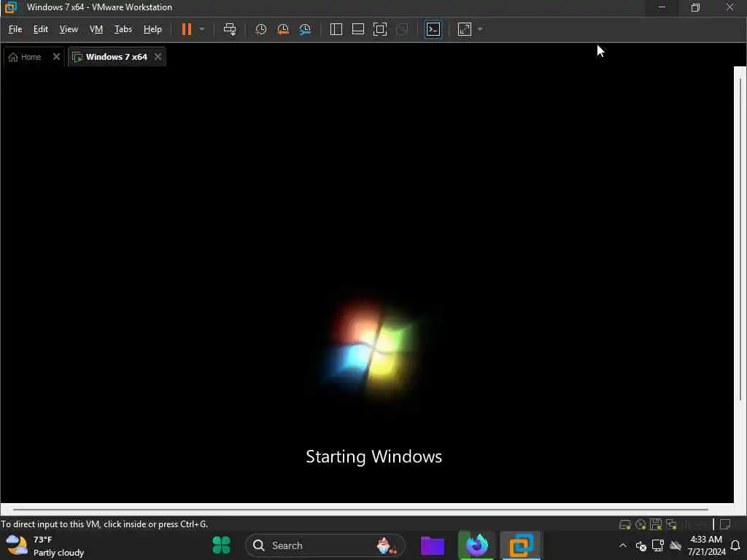The width and height of the screenshot is (747, 560).
Task: Open the Snapshot Manager wrench-clock icon
Action: [305, 29]
